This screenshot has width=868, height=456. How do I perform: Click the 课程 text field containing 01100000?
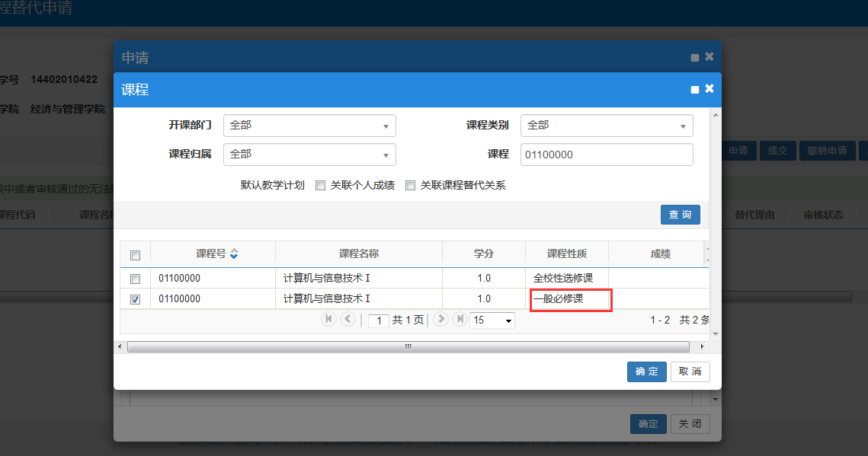607,155
